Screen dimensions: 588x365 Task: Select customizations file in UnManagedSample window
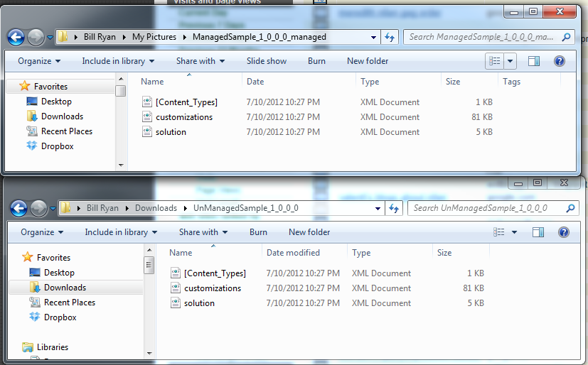(x=213, y=288)
